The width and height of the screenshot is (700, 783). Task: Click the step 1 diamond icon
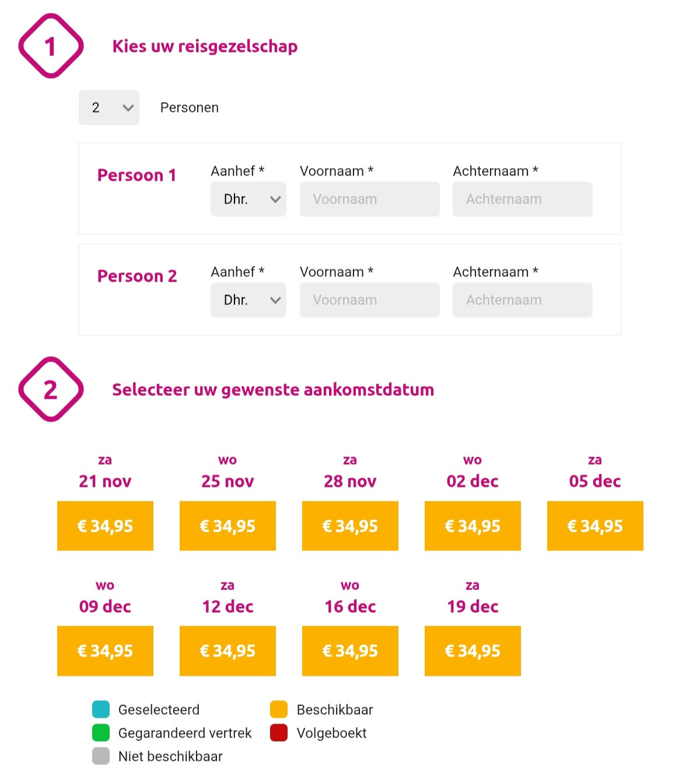pos(51,46)
